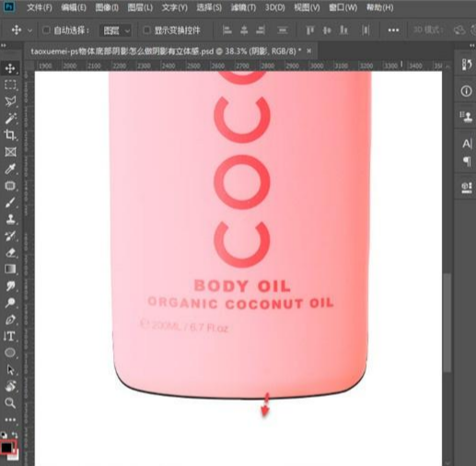Open the 图层(L) menu

coord(140,7)
